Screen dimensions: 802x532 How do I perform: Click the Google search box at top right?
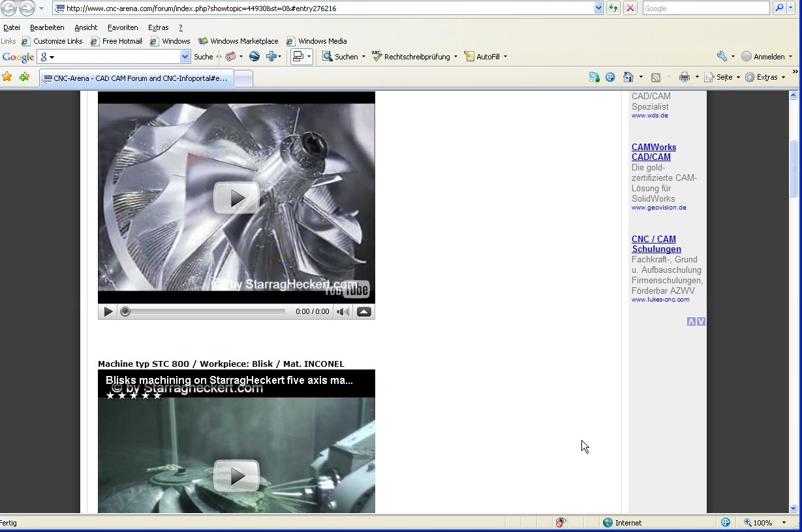[x=705, y=8]
